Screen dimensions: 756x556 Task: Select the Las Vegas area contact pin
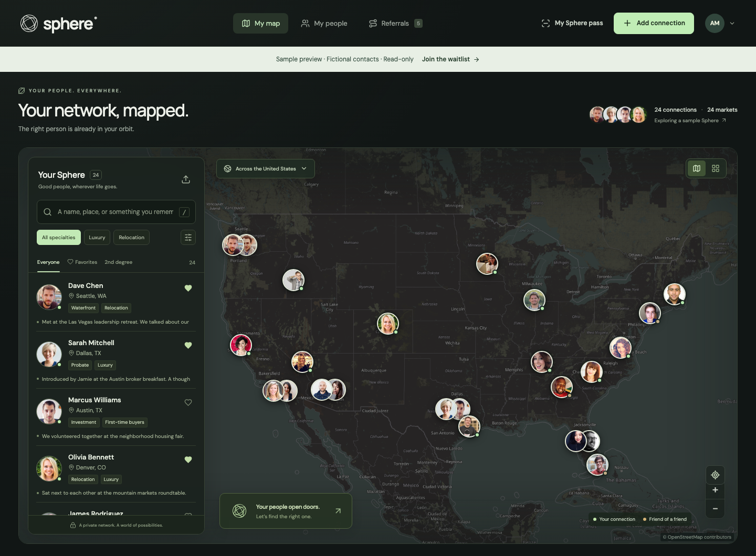point(302,362)
